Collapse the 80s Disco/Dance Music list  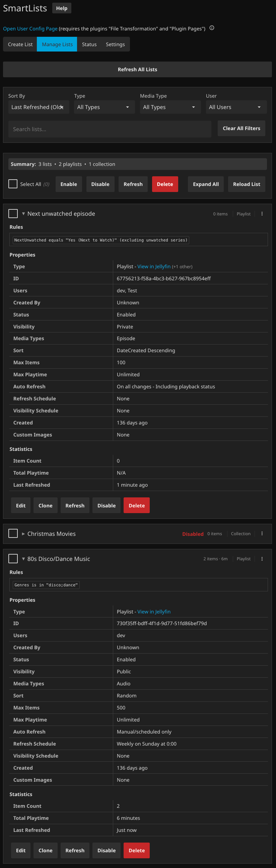point(23,559)
